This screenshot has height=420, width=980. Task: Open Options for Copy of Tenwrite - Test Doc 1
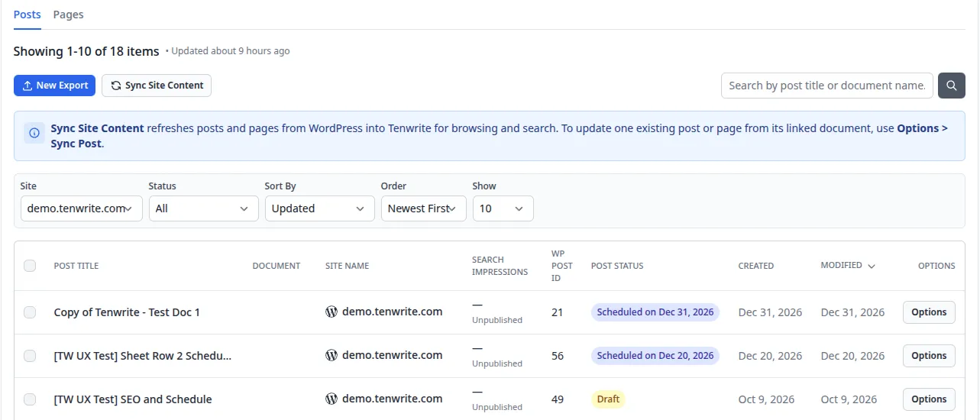point(929,312)
